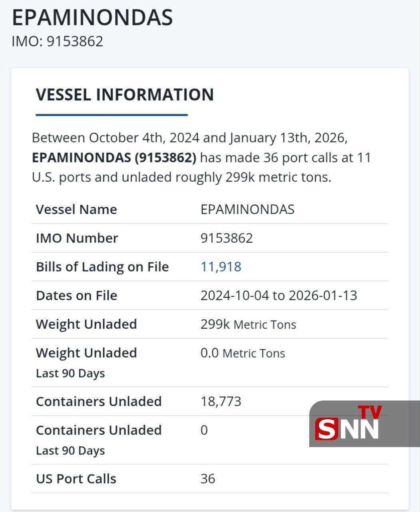
Task: Select the Vessel Name row label
Action: (76, 210)
